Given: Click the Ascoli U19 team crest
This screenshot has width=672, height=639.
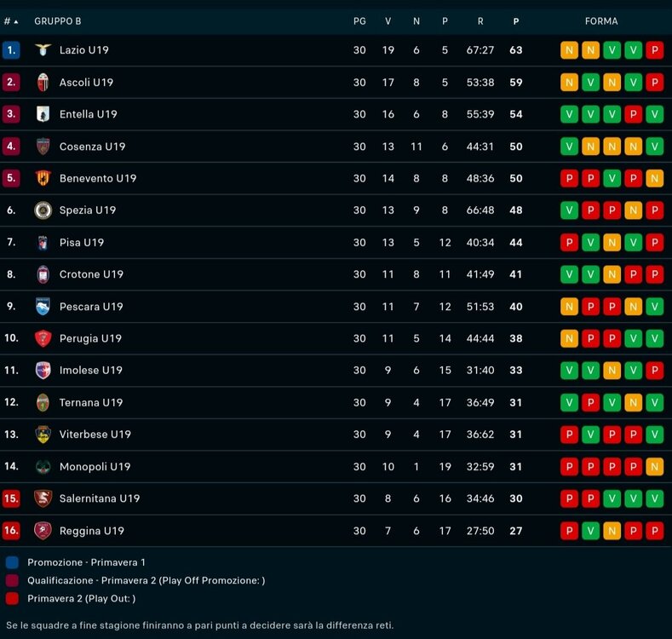Looking at the screenshot, I should click(43, 82).
